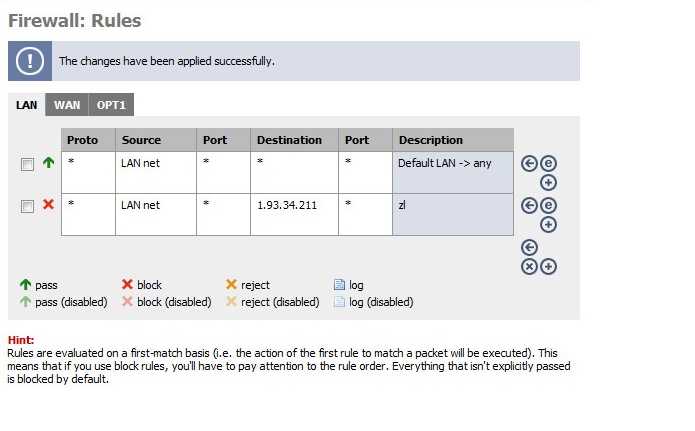Move selected rules before Default LAN rule
Image resolution: width=695 pixels, height=431 pixels.
pyautogui.click(x=529, y=164)
